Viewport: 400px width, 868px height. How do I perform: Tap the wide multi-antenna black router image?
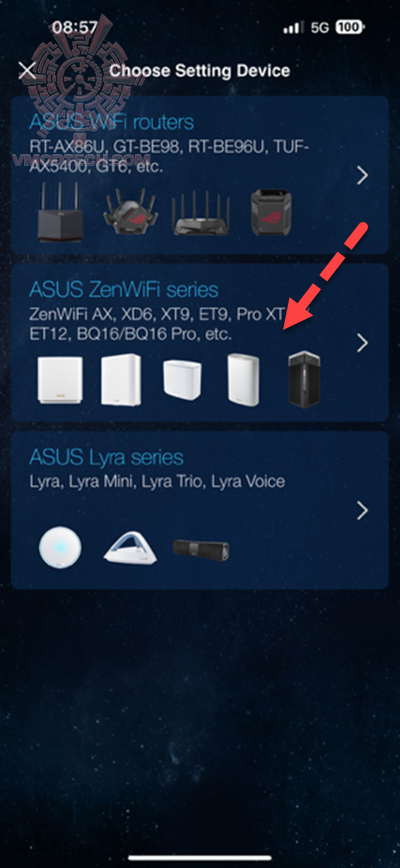click(198, 213)
